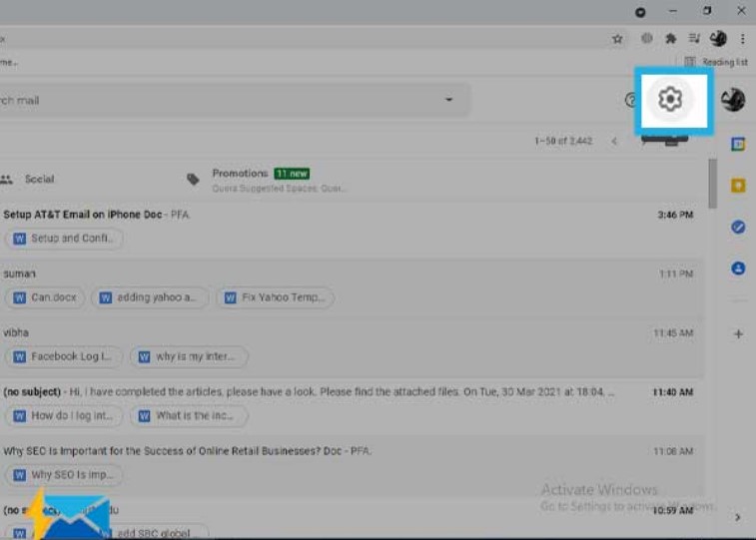Image resolution: width=756 pixels, height=540 pixels.
Task: Click the 1–50 of 2,442 message count
Action: coord(563,141)
